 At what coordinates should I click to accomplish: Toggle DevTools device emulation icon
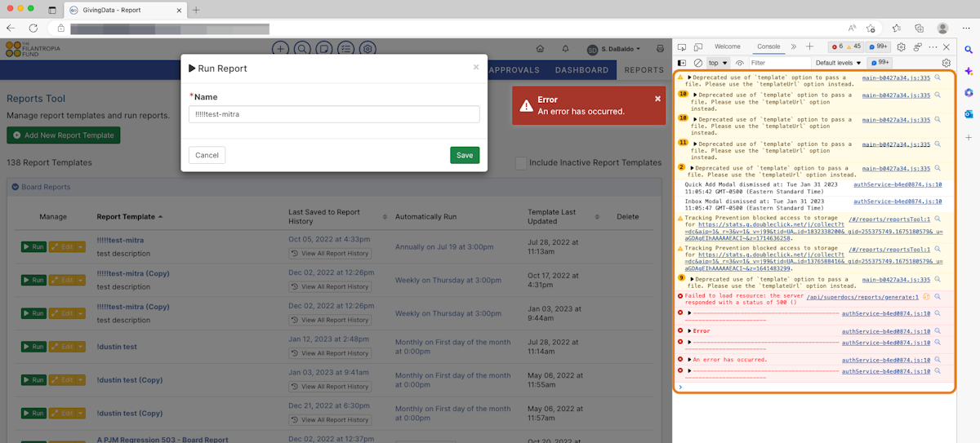[x=700, y=47]
